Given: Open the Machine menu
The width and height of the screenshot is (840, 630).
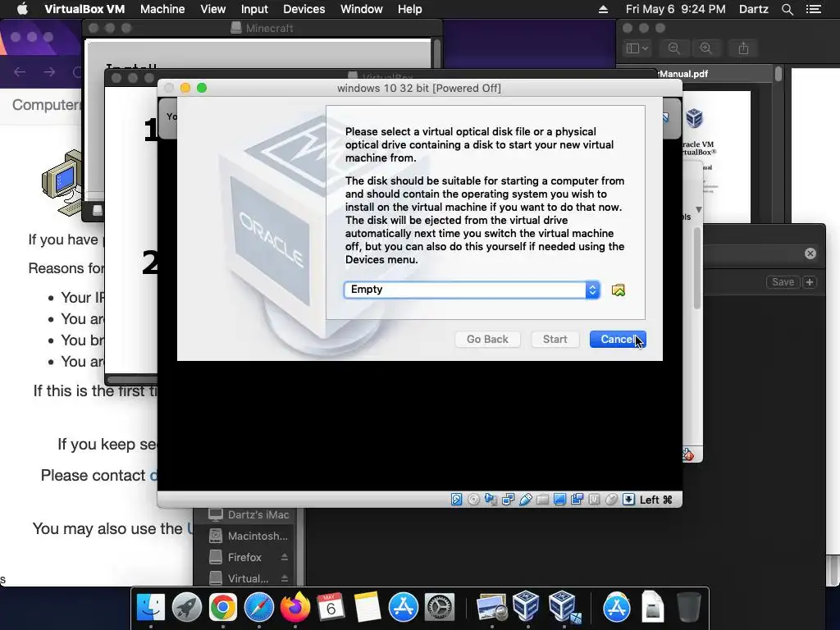Looking at the screenshot, I should click(162, 9).
